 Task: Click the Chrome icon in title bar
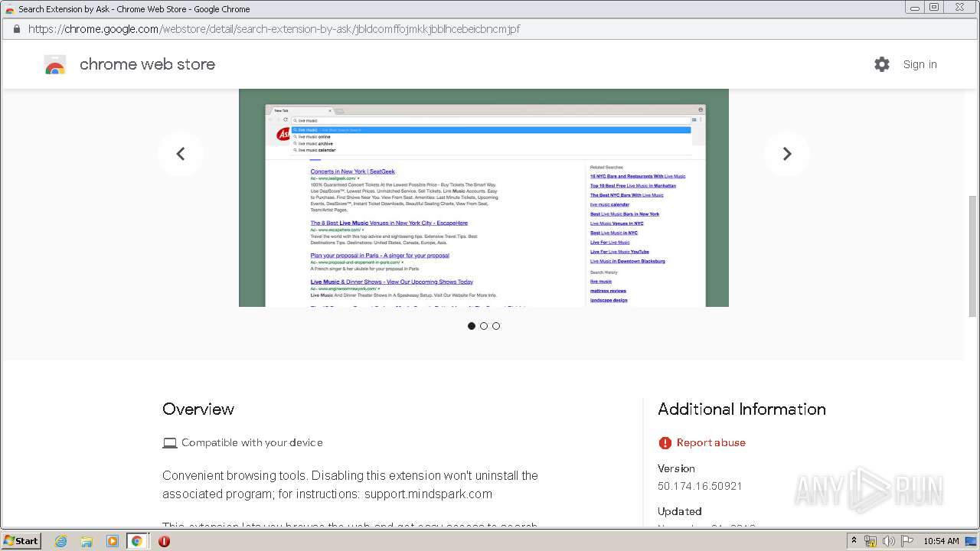click(x=9, y=9)
